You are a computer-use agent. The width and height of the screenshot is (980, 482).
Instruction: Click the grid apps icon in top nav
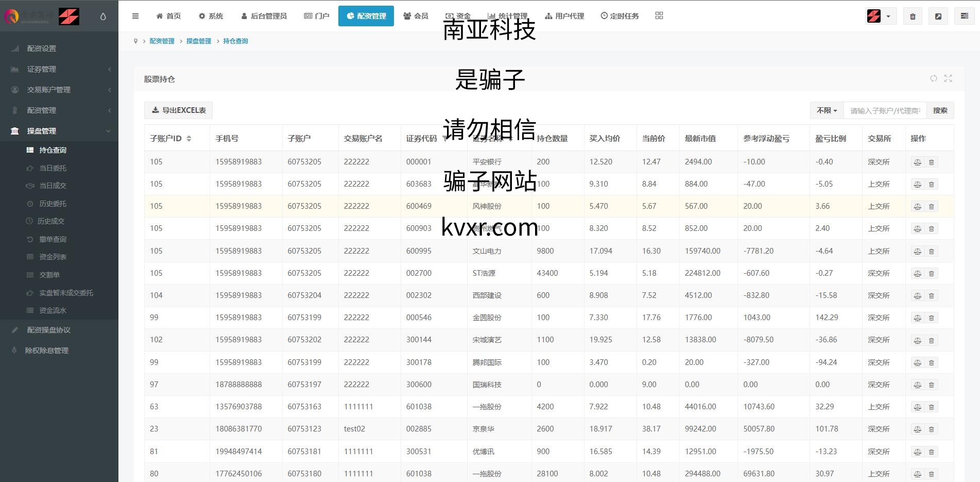[x=659, y=15]
